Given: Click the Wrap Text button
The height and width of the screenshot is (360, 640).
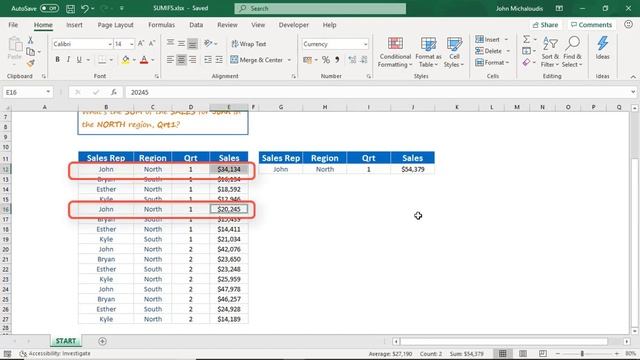Looking at the screenshot, I should point(249,44).
